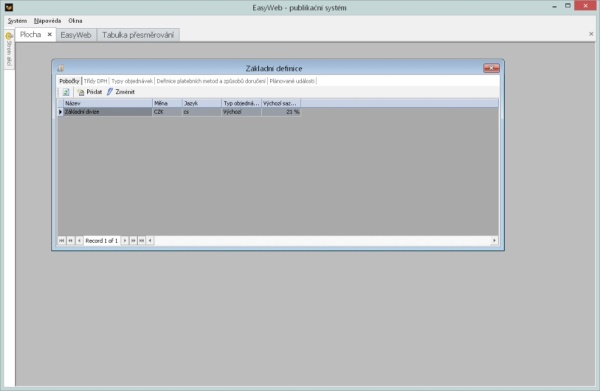
Task: Open the Nápověda menu
Action: pos(47,21)
